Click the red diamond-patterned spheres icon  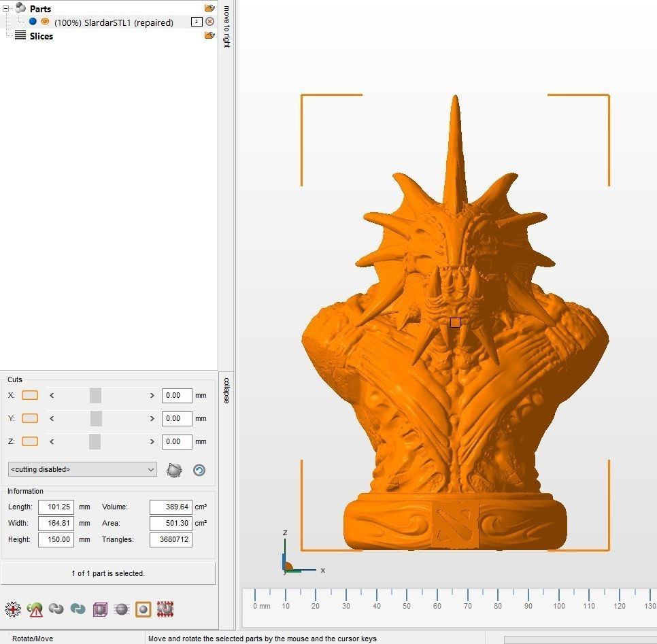click(165, 609)
